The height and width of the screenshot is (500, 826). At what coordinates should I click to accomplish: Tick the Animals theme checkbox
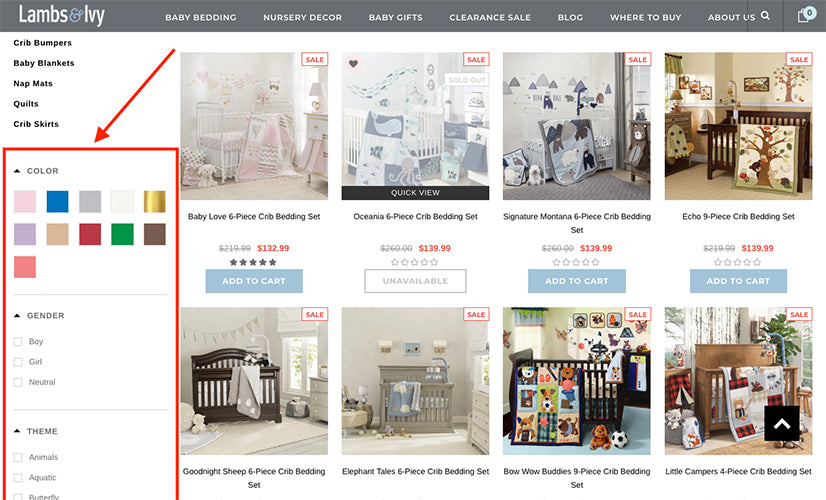click(x=18, y=457)
